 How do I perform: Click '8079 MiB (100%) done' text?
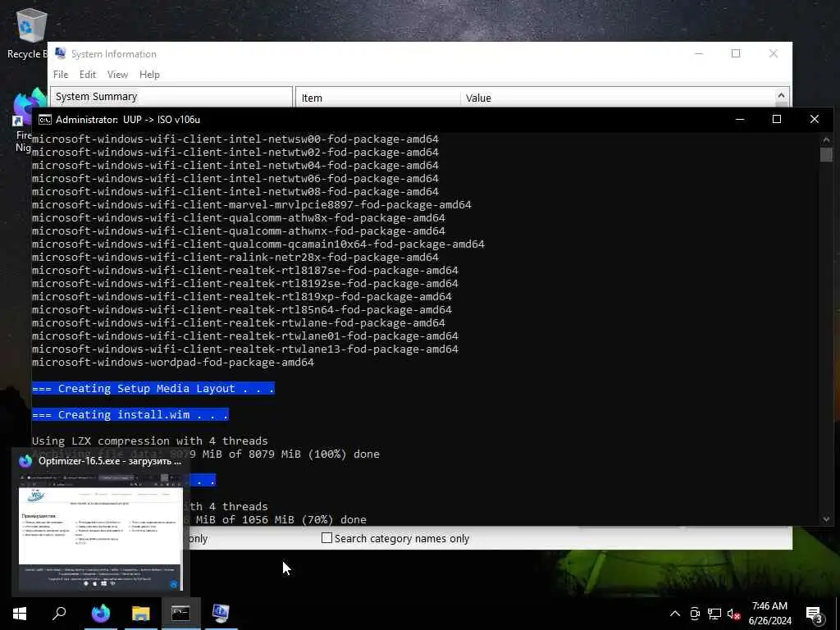(x=314, y=454)
